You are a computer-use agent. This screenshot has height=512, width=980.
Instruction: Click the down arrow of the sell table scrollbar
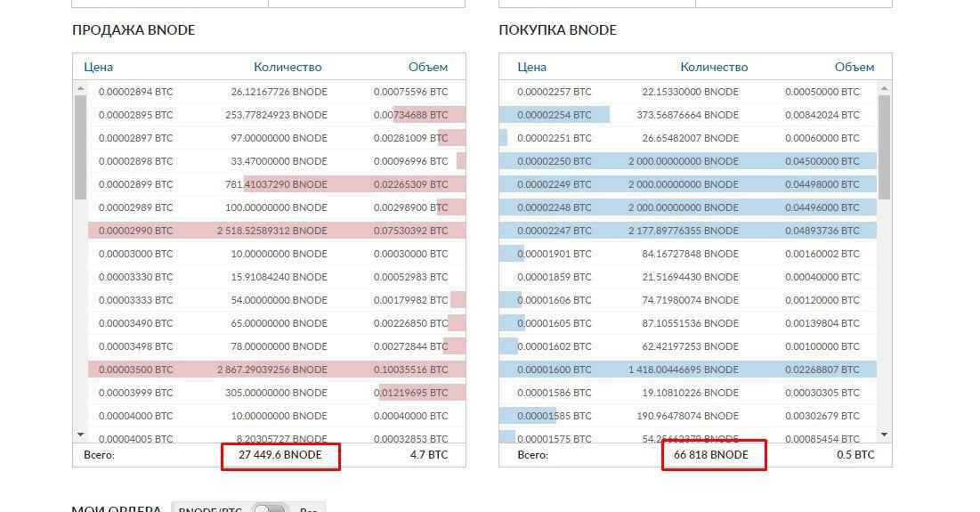(x=81, y=434)
